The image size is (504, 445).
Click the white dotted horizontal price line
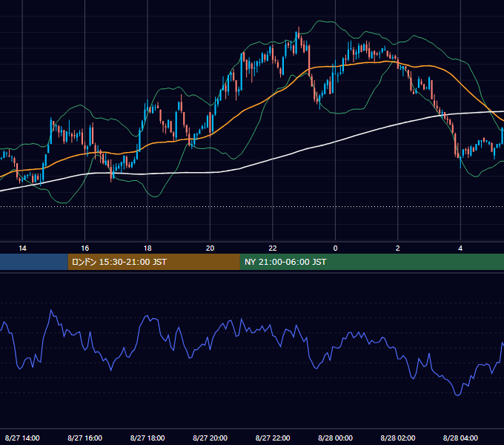tap(252, 206)
